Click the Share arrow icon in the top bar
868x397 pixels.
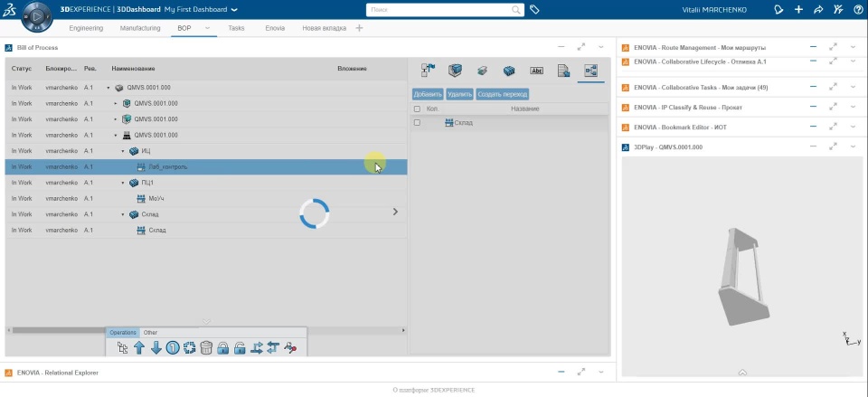818,9
